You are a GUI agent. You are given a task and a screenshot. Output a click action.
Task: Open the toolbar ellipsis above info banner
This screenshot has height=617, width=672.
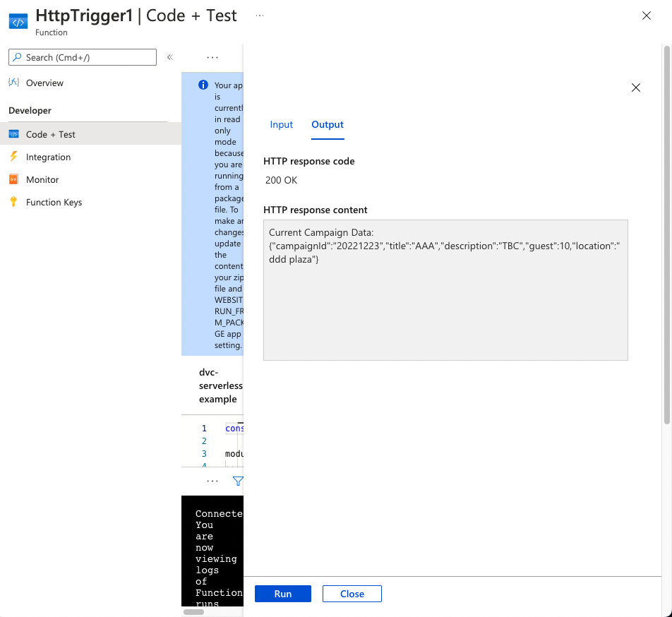pyautogui.click(x=212, y=57)
